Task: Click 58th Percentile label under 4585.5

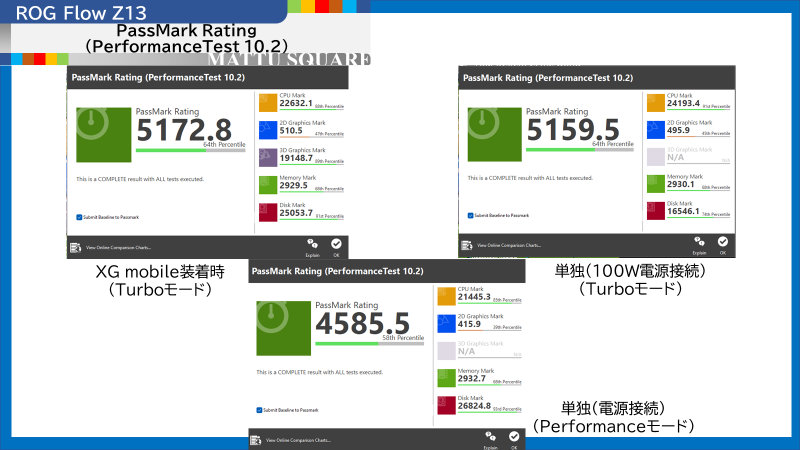Action: (403, 338)
